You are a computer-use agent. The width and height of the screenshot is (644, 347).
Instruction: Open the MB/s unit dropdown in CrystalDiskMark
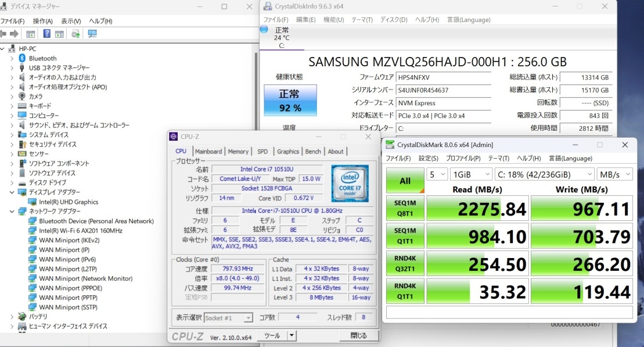coord(614,175)
